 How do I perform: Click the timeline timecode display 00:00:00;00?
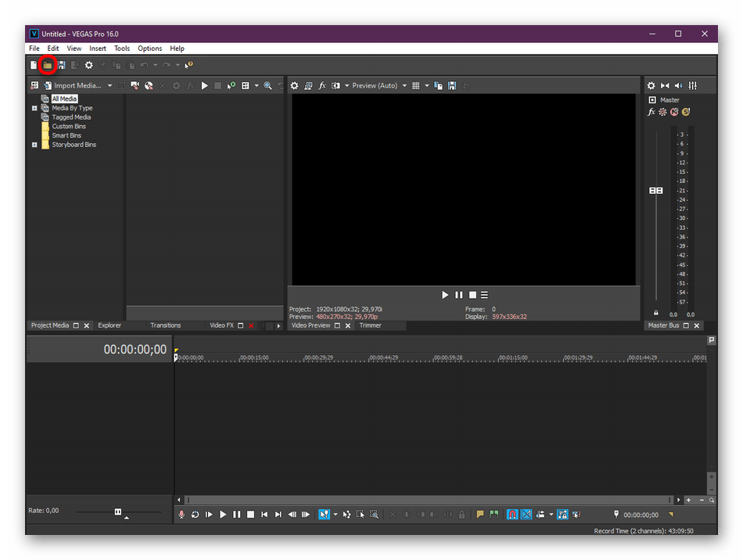pyautogui.click(x=135, y=350)
